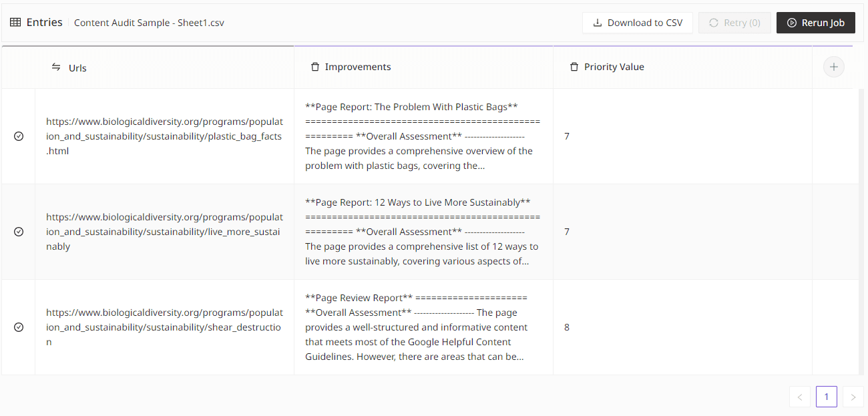Add a new column with plus icon
Screen dimensions: 868x416
[x=833, y=67]
